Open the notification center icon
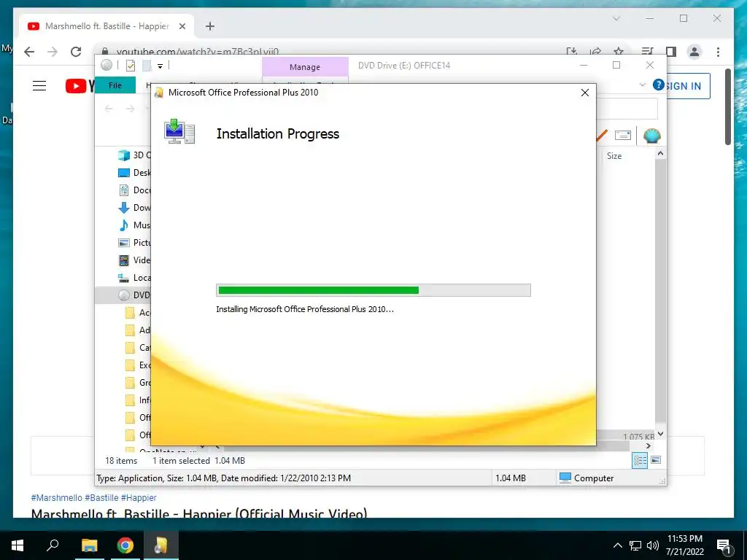Image resolution: width=747 pixels, height=560 pixels. [724, 545]
